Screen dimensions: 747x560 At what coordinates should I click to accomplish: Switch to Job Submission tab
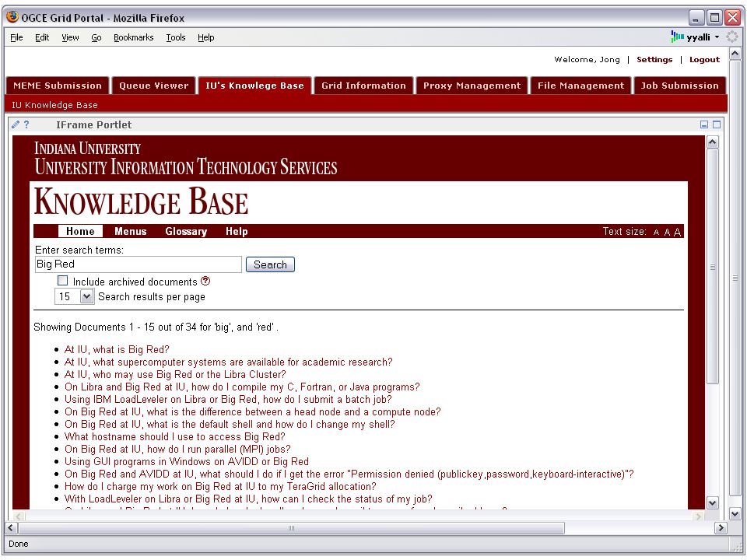click(679, 86)
